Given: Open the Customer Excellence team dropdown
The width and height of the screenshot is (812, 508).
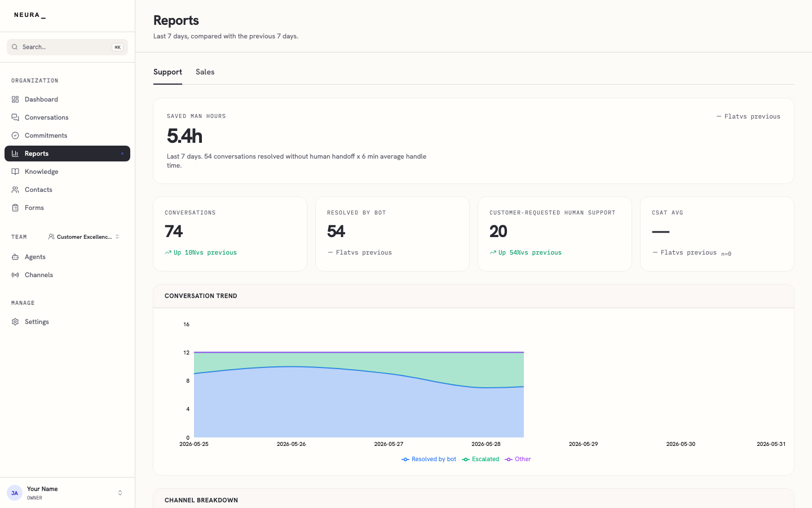Looking at the screenshot, I should [84, 237].
